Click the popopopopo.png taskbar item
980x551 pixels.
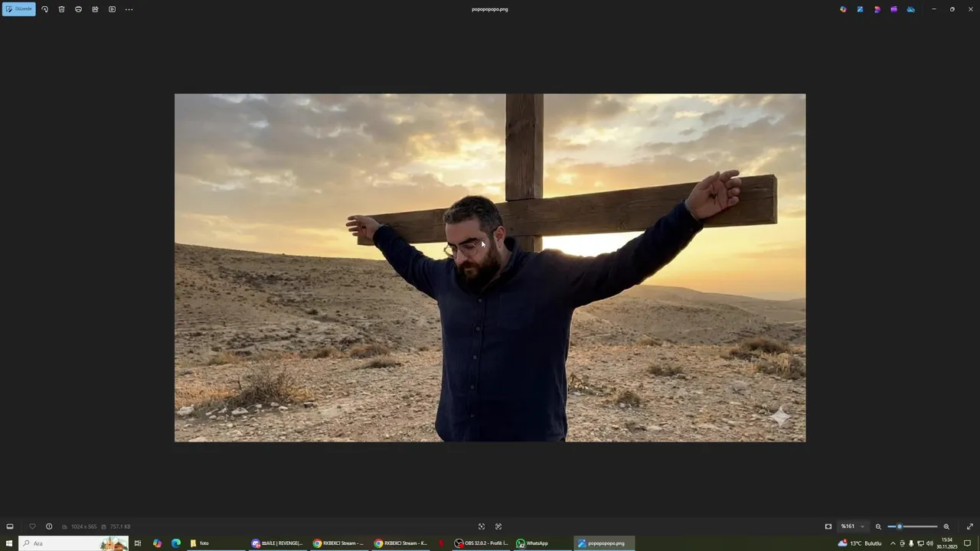[x=604, y=543]
